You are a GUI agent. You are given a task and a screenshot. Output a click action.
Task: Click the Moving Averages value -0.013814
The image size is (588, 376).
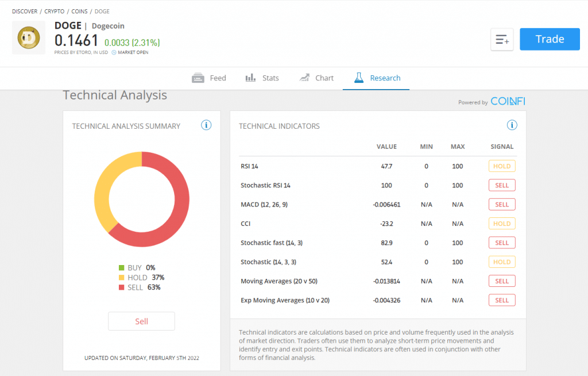[x=386, y=281]
